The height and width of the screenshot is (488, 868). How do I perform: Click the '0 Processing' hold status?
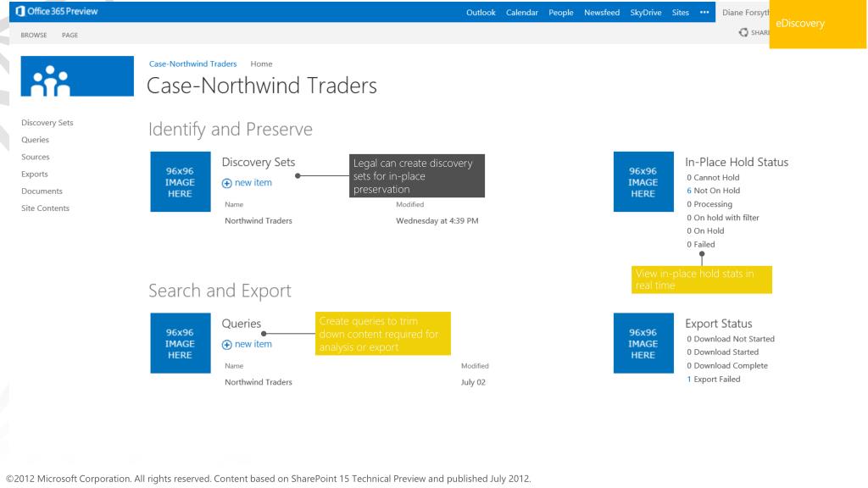pyautogui.click(x=709, y=203)
